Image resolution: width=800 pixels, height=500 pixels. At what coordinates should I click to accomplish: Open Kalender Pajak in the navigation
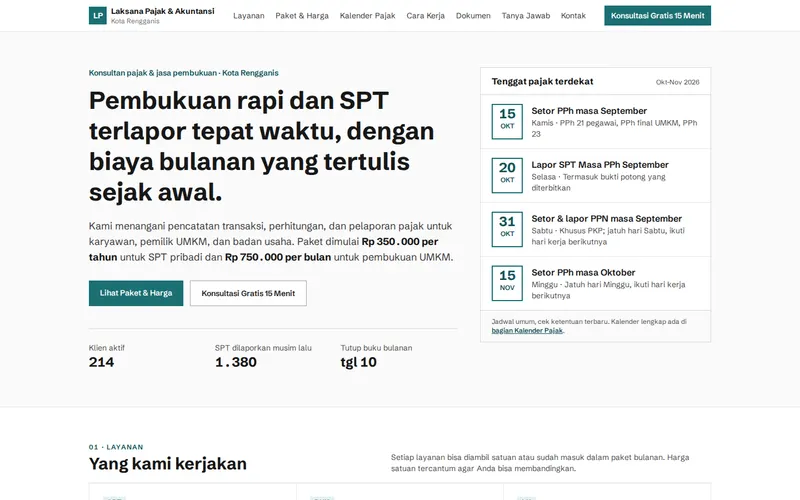367,16
